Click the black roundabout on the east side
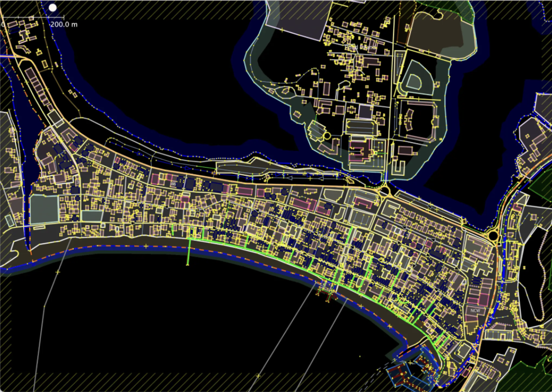This screenshot has height=392, width=552. coord(493,236)
